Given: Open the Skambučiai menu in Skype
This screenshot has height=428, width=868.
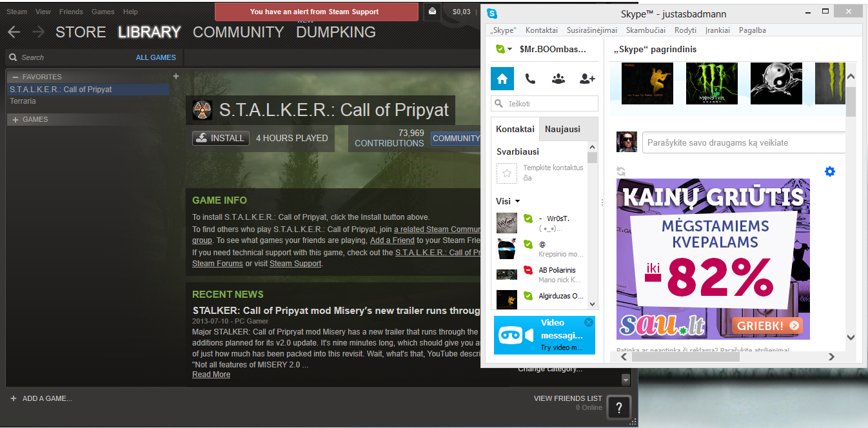Looking at the screenshot, I should [646, 30].
